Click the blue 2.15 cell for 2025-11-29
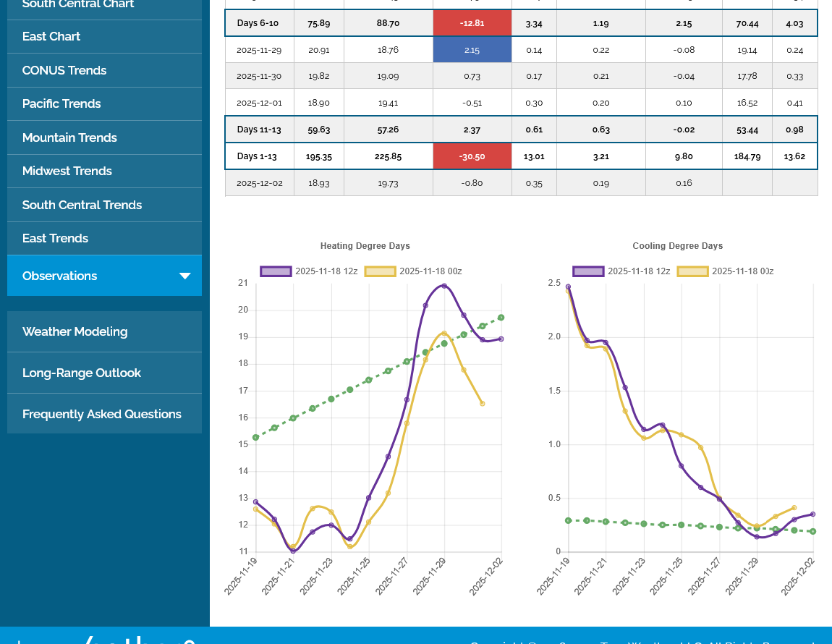 click(x=472, y=50)
